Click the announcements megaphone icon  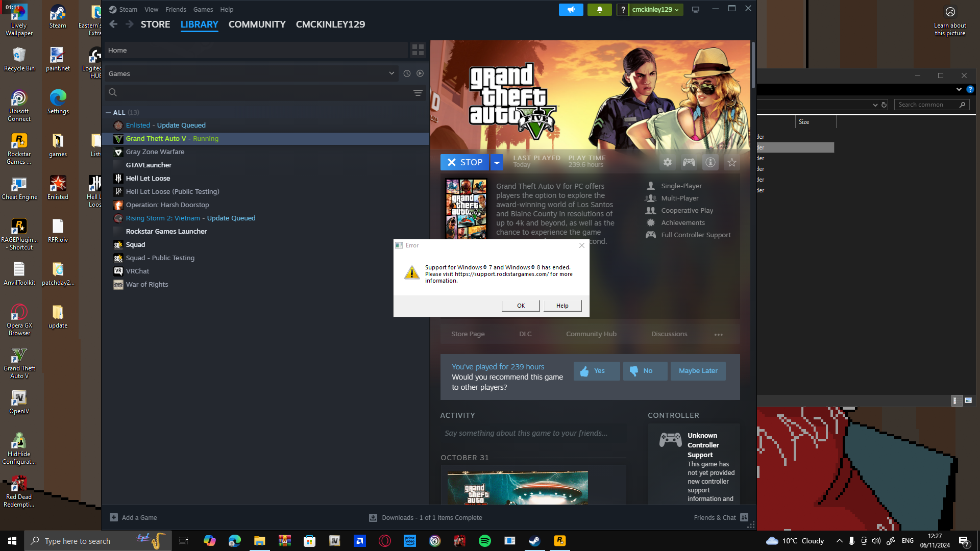(x=571, y=10)
